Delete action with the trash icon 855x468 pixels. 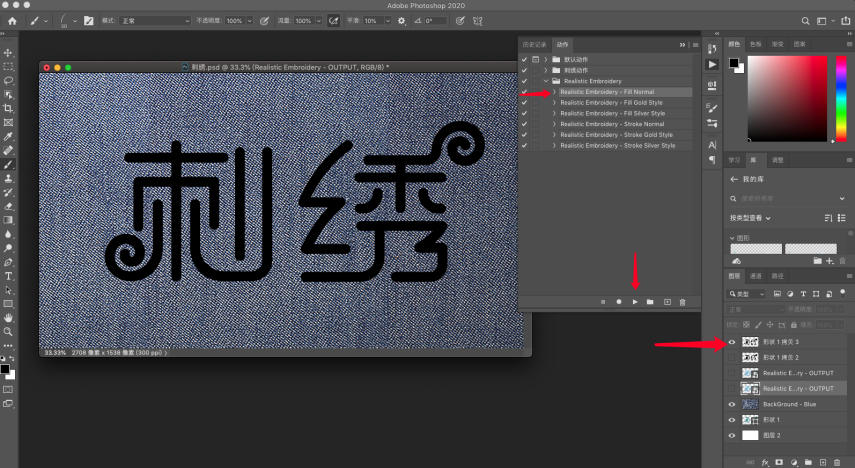[x=682, y=302]
